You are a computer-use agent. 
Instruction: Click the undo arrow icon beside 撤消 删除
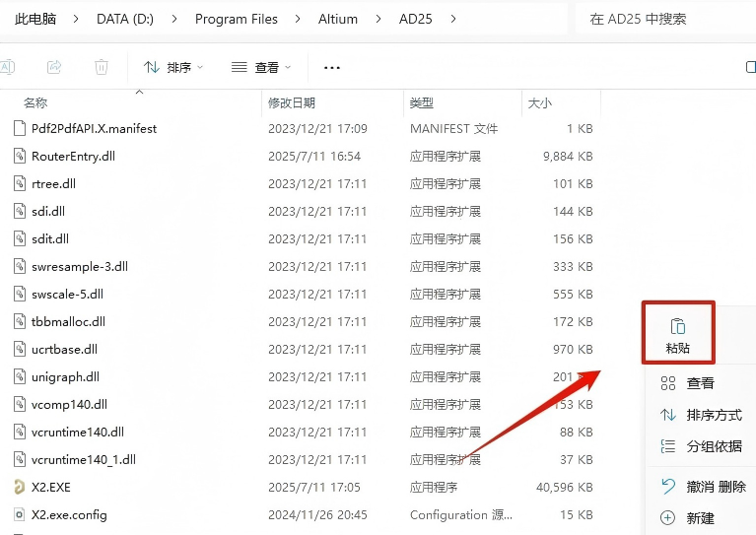point(668,487)
